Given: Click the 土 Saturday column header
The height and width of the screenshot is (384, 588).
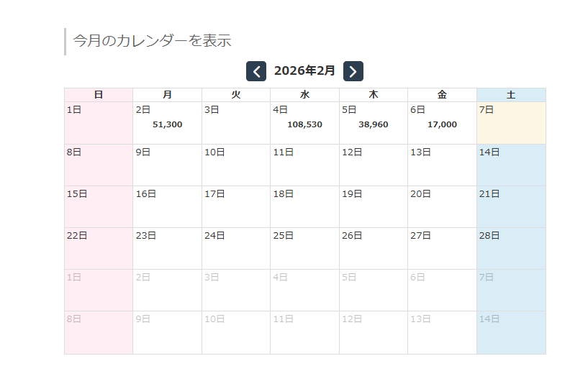Looking at the screenshot, I should tap(511, 95).
